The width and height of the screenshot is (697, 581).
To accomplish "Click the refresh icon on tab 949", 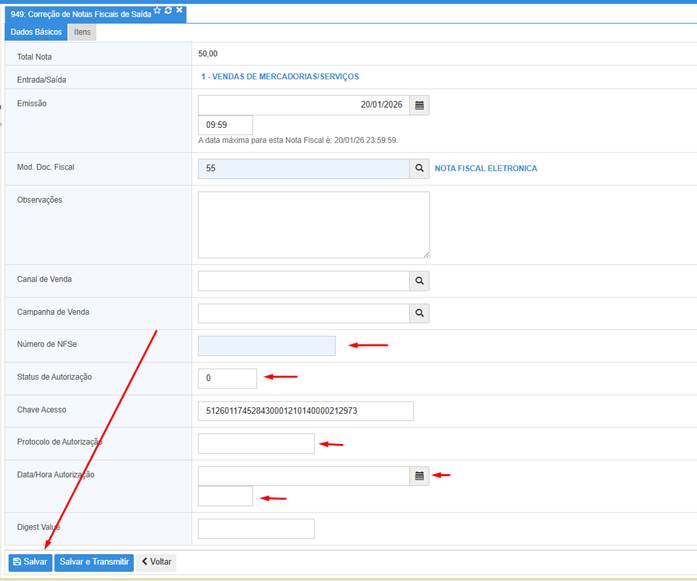I will click(168, 10).
